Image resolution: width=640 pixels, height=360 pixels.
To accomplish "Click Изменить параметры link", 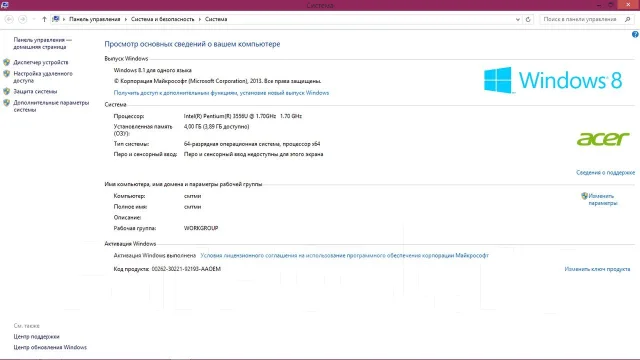I will pyautogui.click(x=603, y=199).
